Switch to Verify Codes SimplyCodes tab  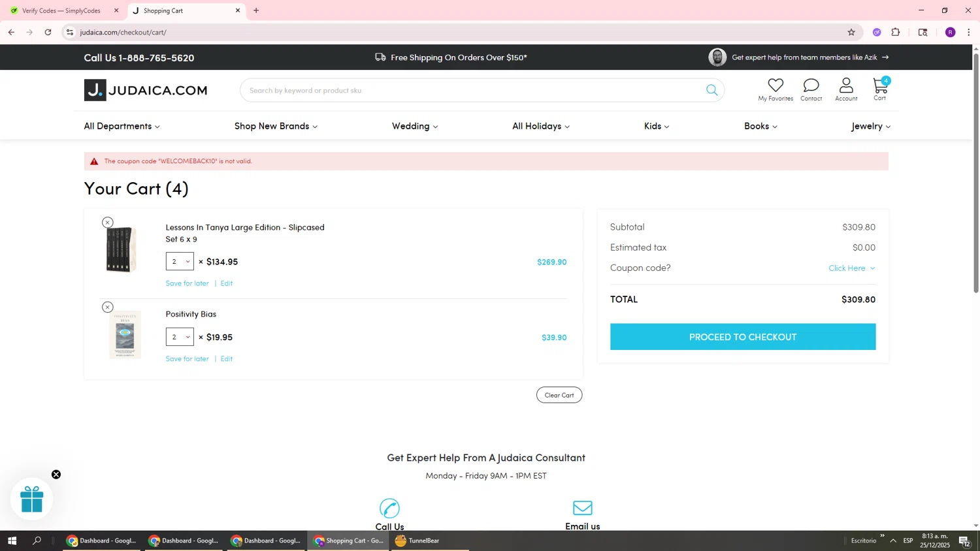click(x=61, y=10)
